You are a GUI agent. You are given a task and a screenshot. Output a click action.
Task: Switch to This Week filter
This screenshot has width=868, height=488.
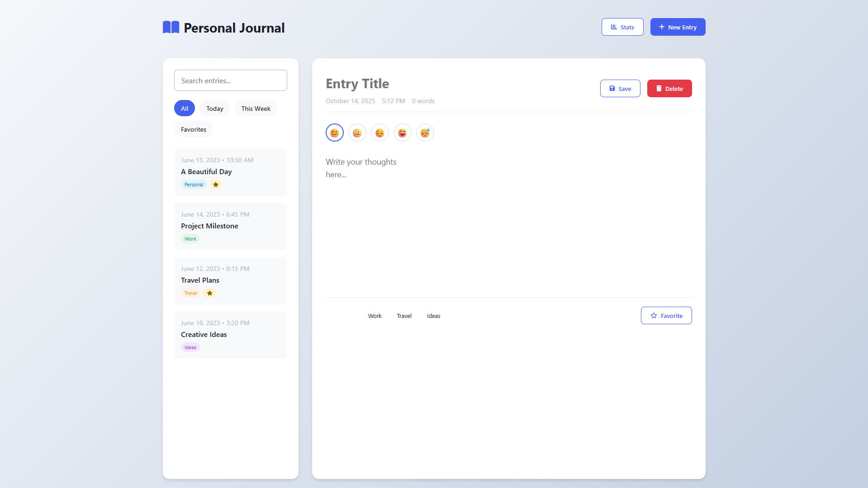point(256,109)
